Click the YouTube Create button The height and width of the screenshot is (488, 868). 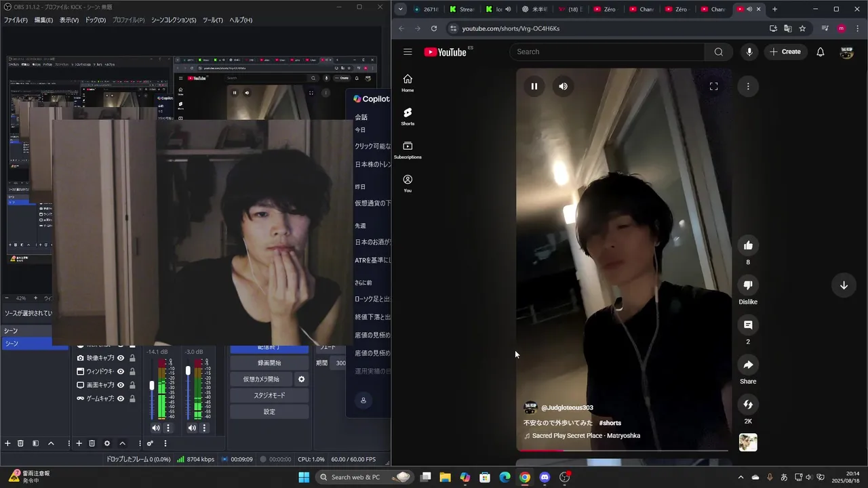[785, 52]
